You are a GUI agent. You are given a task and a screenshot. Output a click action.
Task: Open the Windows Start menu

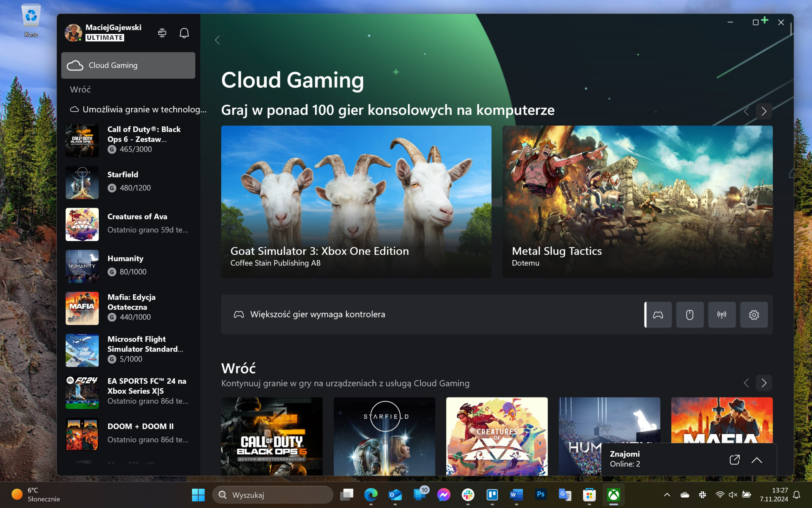[x=198, y=495]
